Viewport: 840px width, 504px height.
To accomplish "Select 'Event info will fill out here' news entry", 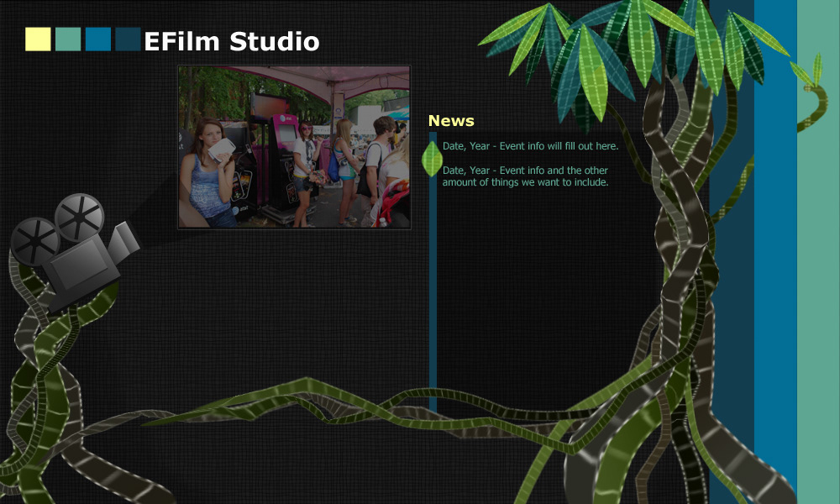I will coord(530,145).
